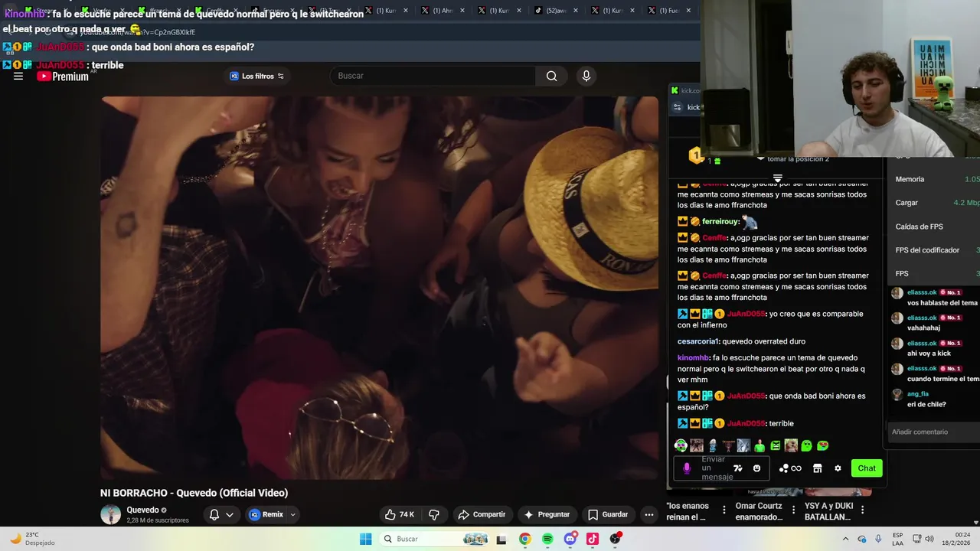Open the Windows Start menu
The image size is (980, 551).
click(x=366, y=539)
